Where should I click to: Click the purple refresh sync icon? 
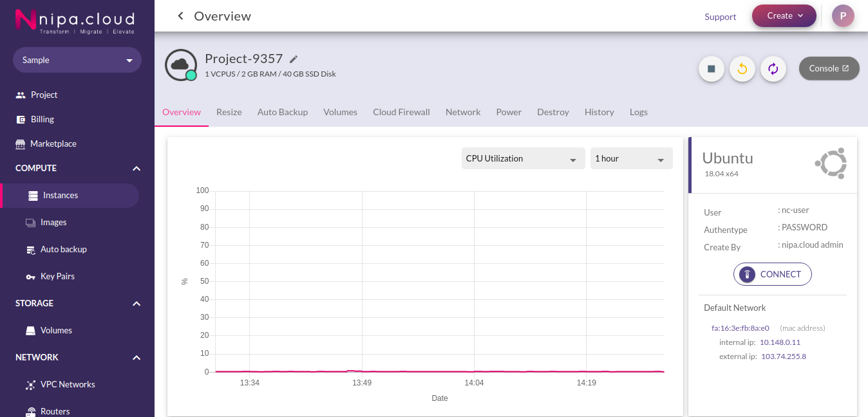tap(773, 69)
